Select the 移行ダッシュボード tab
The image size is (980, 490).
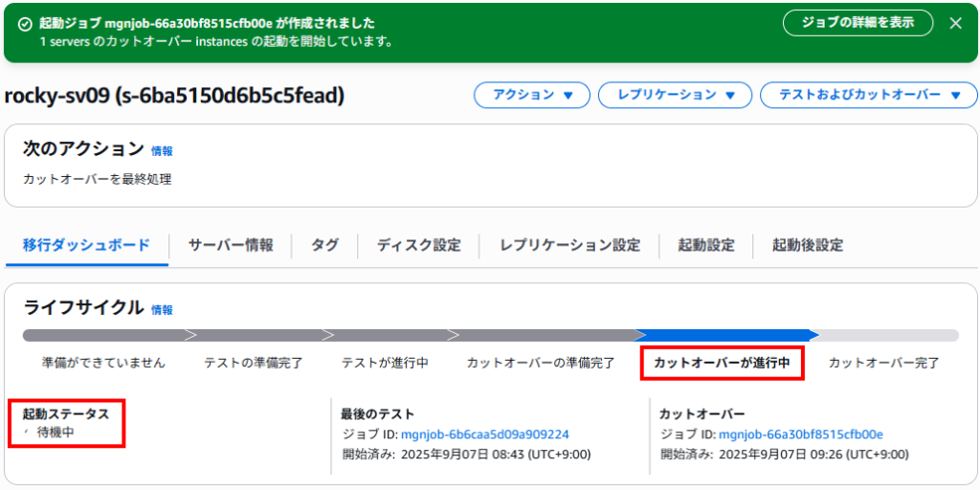[x=87, y=245]
